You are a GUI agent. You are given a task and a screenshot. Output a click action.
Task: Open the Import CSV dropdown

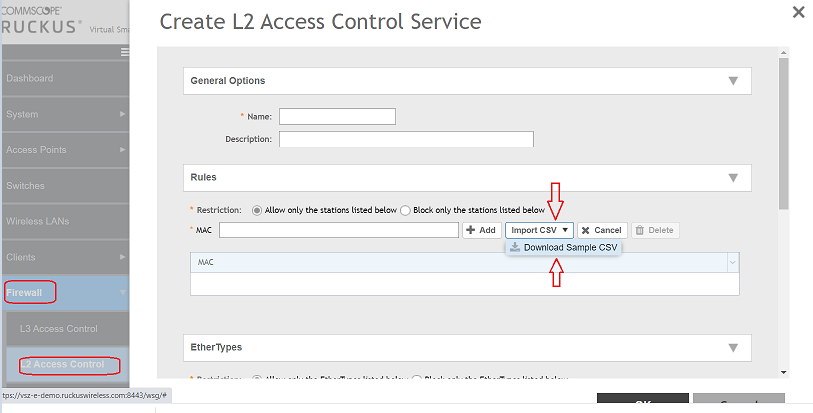point(539,230)
